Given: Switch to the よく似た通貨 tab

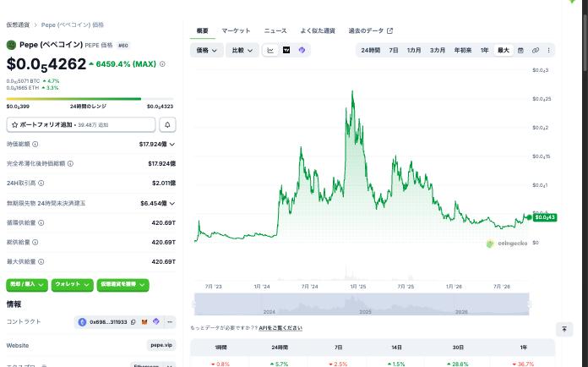Looking at the screenshot, I should tap(318, 30).
